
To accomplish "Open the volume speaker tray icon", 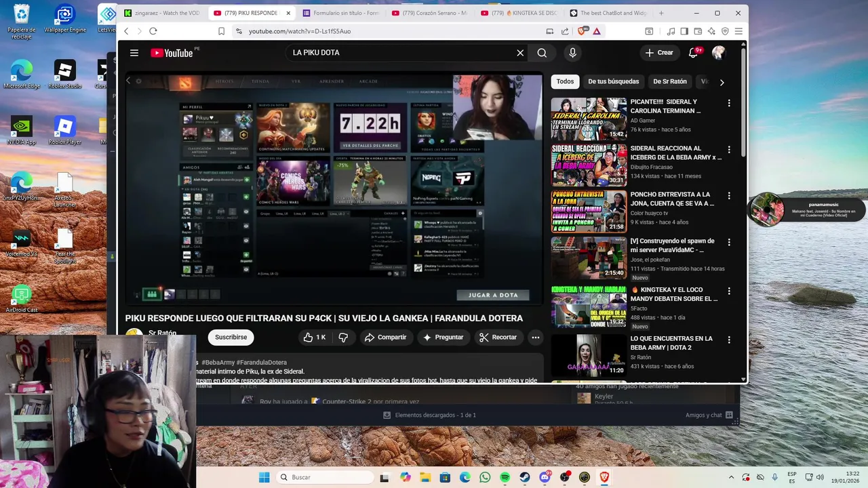I will click(x=821, y=477).
